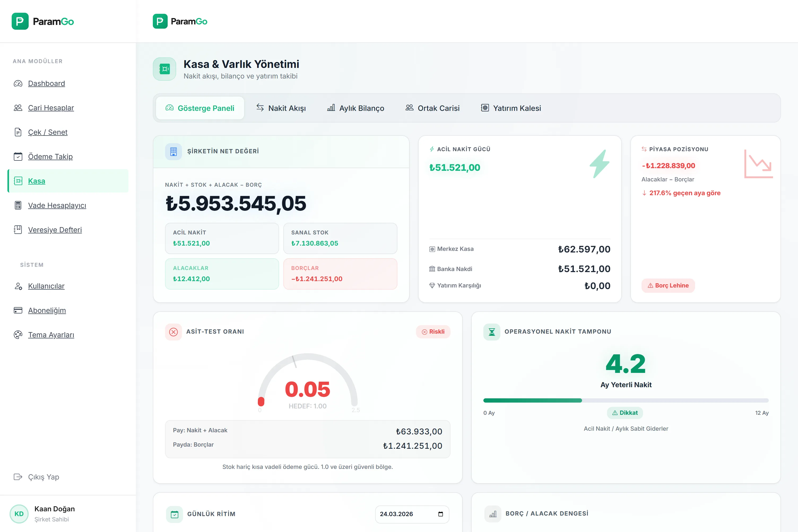798x532 pixels.
Task: Click the Dashboard gauge icon
Action: [18, 84]
